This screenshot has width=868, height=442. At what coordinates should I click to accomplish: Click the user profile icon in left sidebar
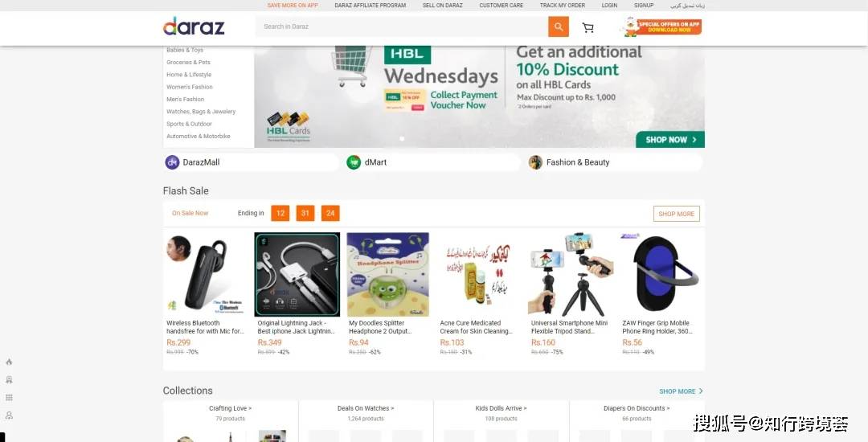coord(9,415)
